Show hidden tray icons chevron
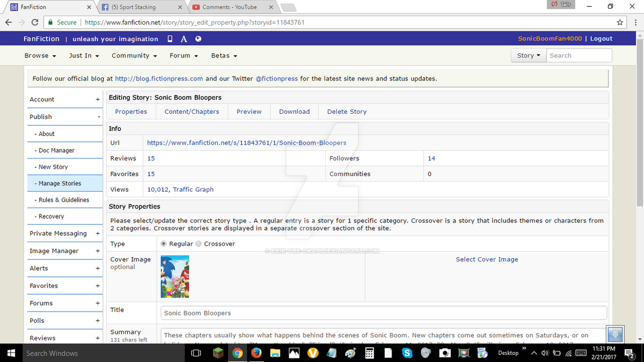This screenshot has height=362, width=644. pyautogui.click(x=533, y=353)
